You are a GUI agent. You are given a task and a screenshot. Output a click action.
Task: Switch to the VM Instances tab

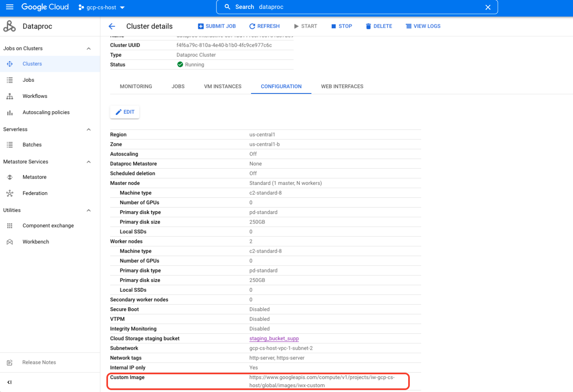[223, 87]
